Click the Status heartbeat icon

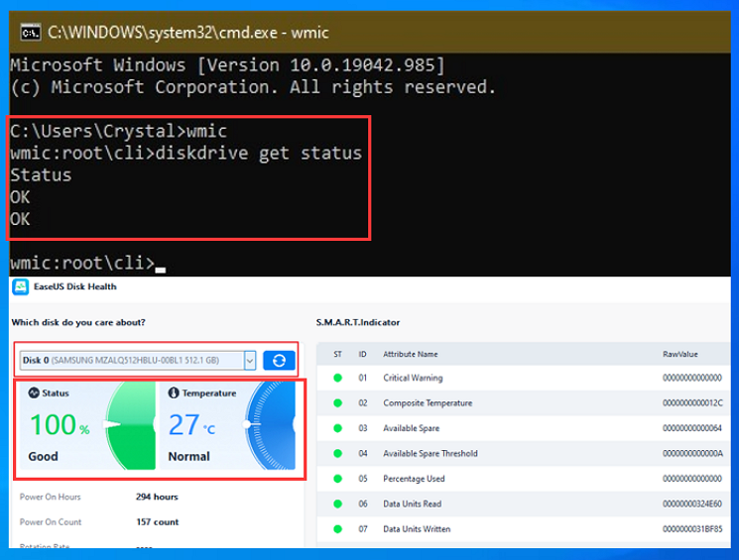[x=34, y=392]
